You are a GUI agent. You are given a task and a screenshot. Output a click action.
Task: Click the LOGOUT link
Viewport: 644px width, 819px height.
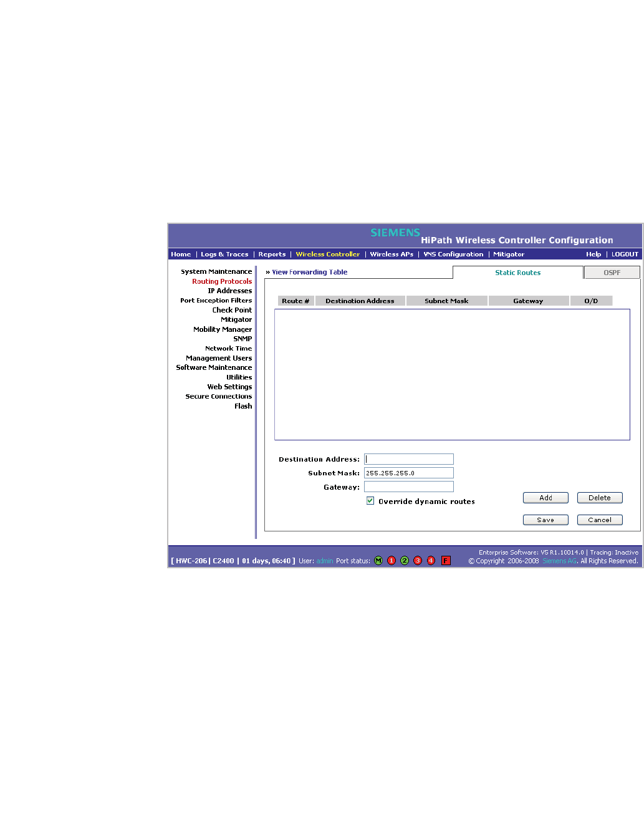point(625,254)
